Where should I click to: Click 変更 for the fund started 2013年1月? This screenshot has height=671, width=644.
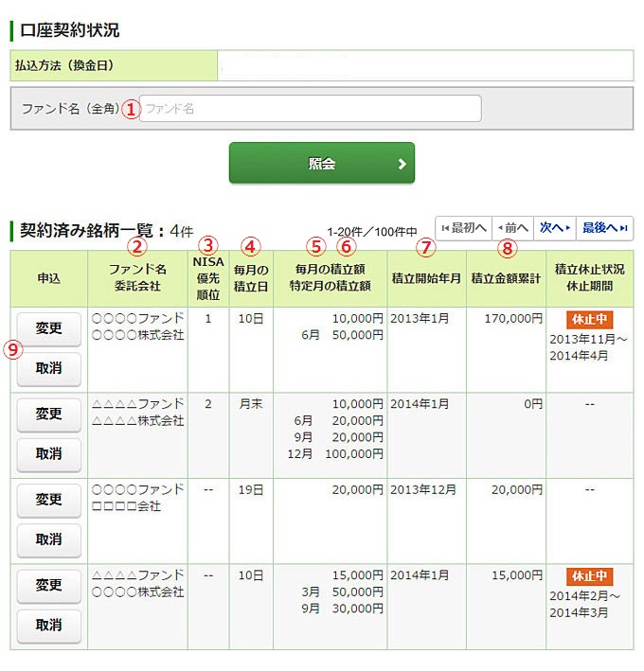point(49,328)
